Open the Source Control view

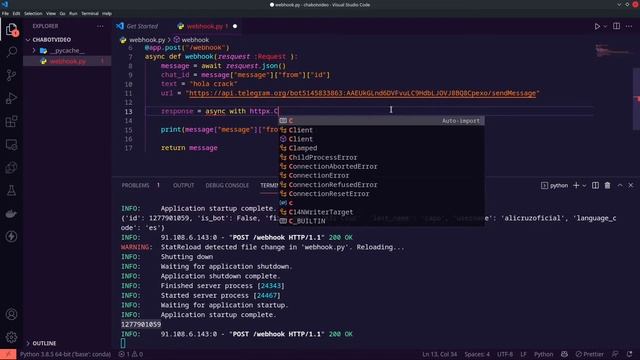point(11,75)
